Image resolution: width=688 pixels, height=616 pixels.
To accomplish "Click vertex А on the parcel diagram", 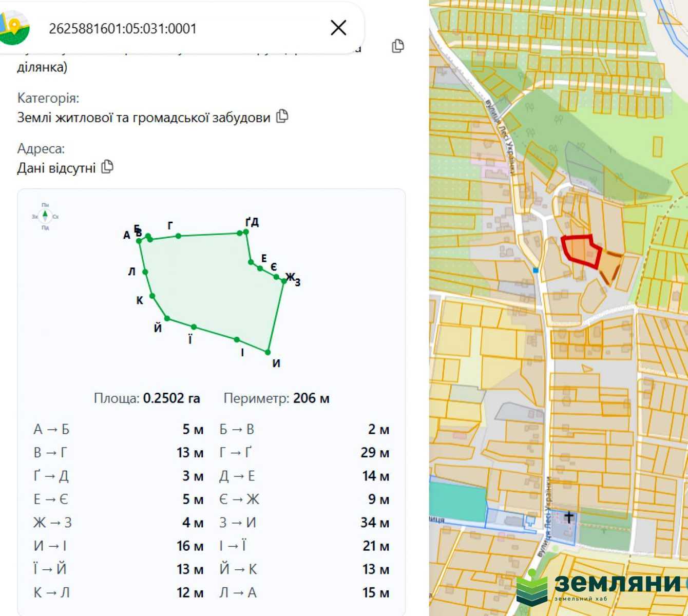I will [139, 241].
